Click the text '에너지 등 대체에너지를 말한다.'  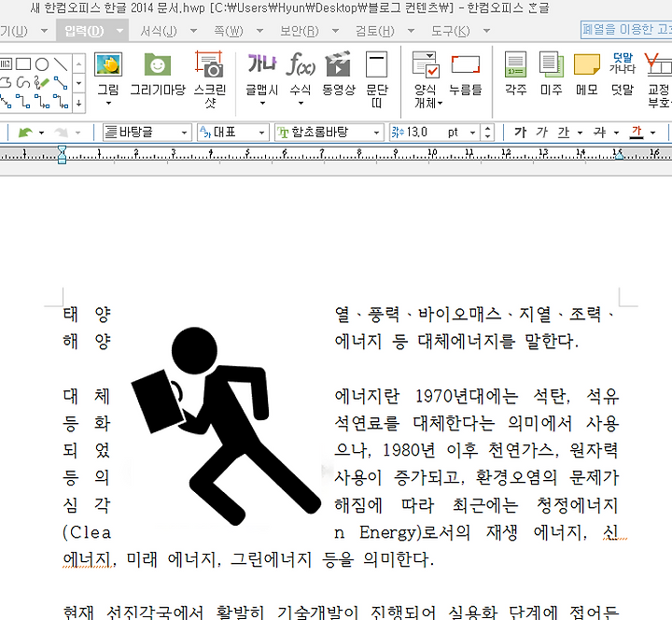point(456,342)
